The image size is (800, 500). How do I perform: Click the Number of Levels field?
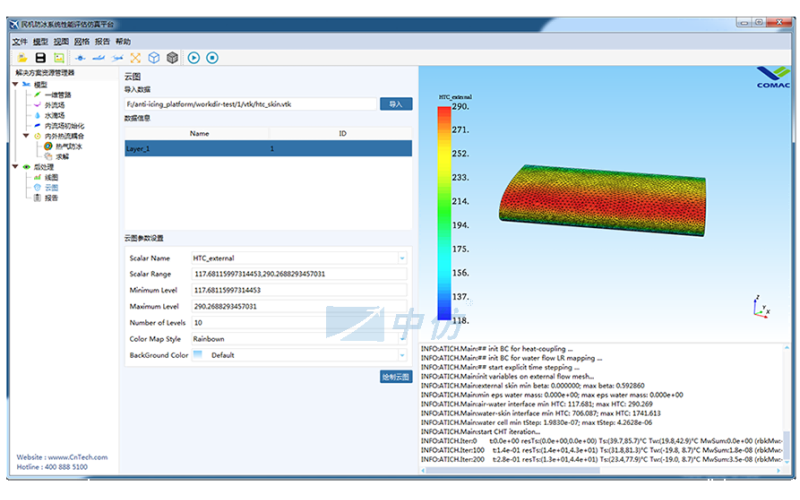pyautogui.click(x=299, y=322)
